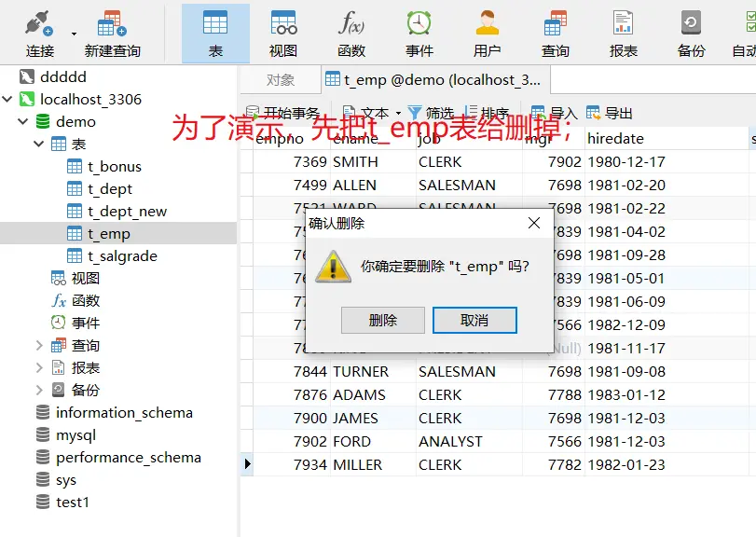Expand the 查询 node in tree
The width and height of the screenshot is (756, 537).
(x=39, y=345)
